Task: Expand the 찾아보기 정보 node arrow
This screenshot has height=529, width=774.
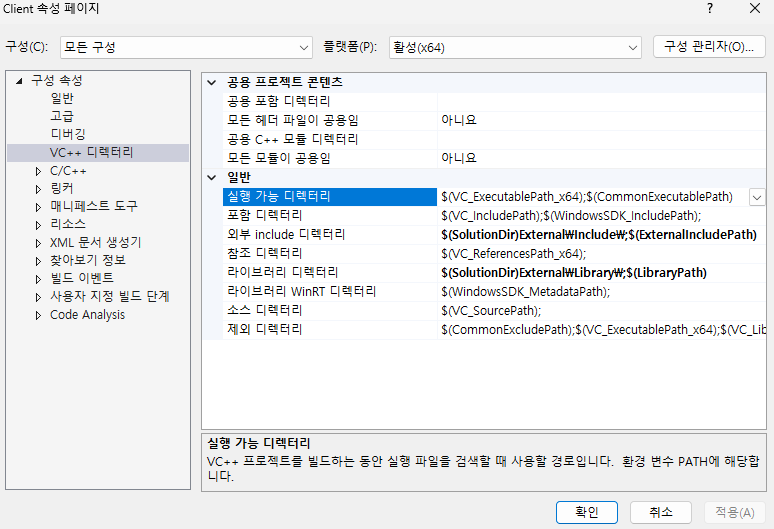Action: click(x=38, y=261)
